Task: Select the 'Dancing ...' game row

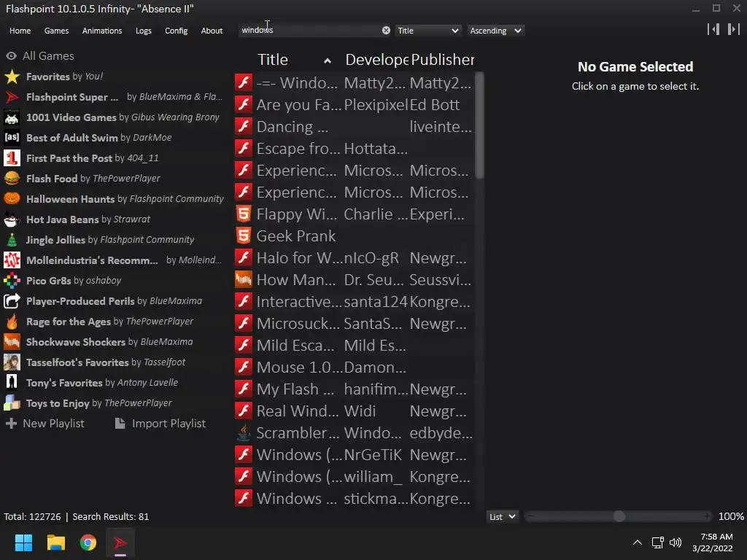Action: [x=354, y=126]
